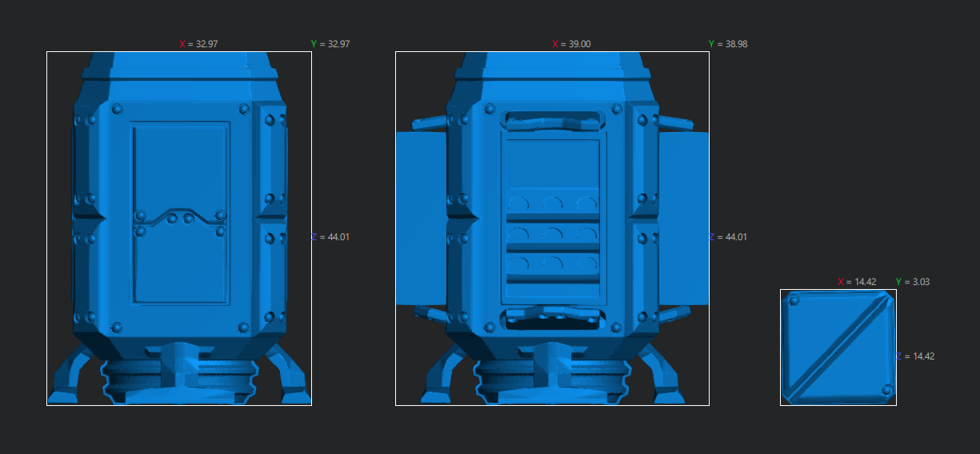Click the Z = 44.01 label beside open-shelf model

(728, 237)
